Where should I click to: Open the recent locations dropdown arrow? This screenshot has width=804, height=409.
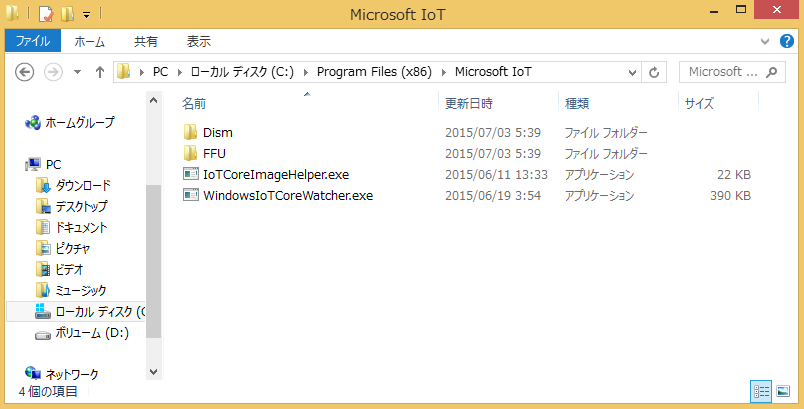pyautogui.click(x=77, y=72)
